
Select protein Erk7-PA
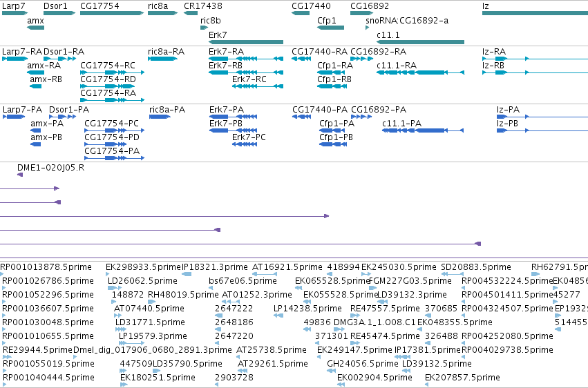[x=227, y=110]
